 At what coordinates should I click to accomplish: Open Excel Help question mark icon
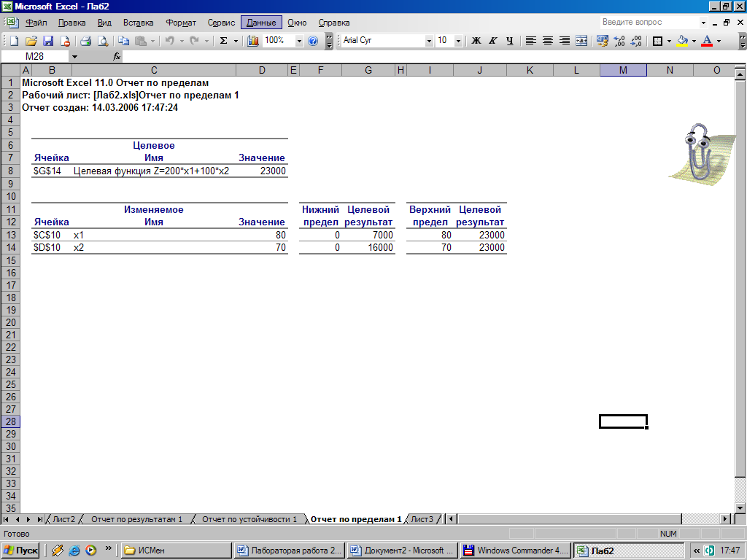click(x=313, y=41)
